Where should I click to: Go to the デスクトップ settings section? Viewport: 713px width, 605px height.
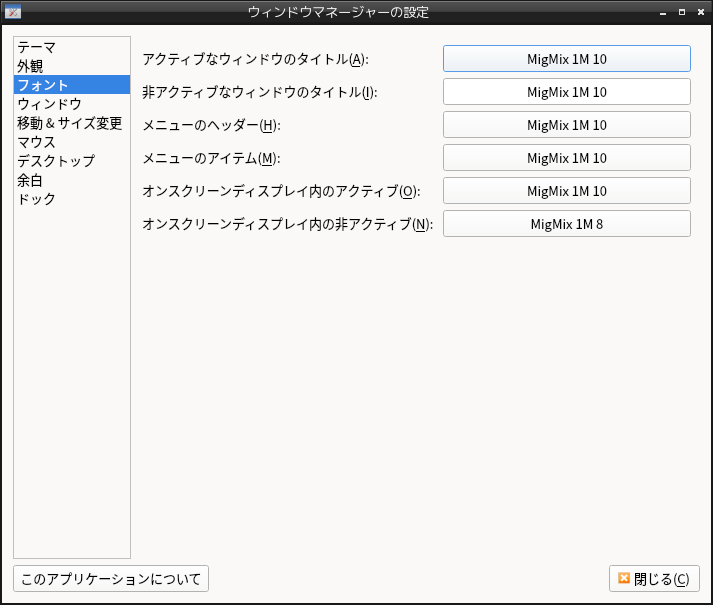(x=56, y=161)
